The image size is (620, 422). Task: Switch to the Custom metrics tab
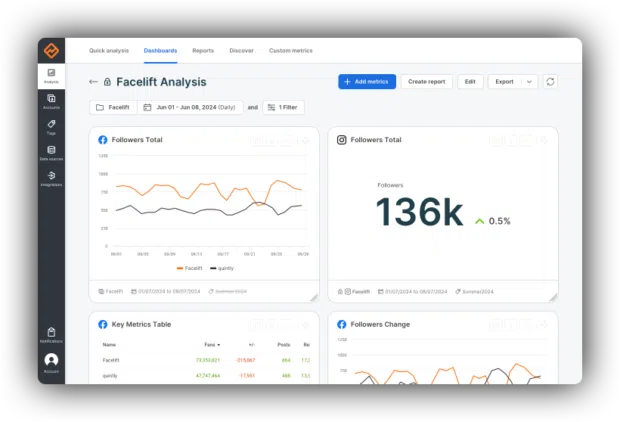(290, 50)
